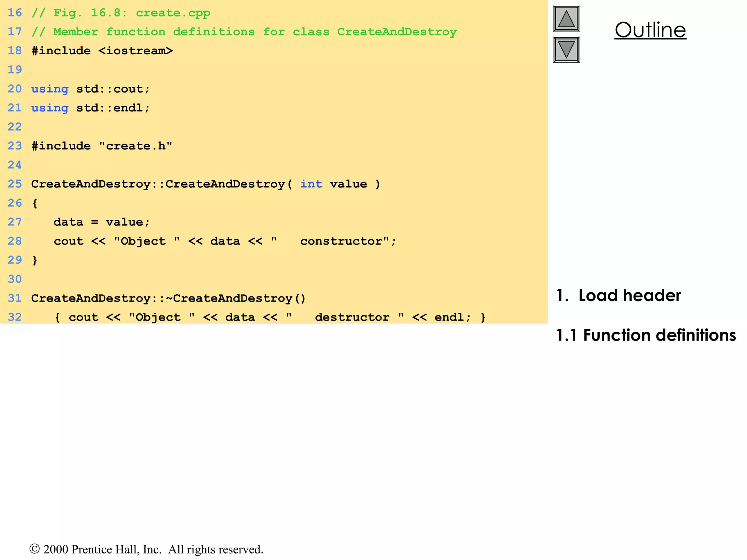Click the Prentice Hall copyright notice
The width and height of the screenshot is (747, 560).
146,549
